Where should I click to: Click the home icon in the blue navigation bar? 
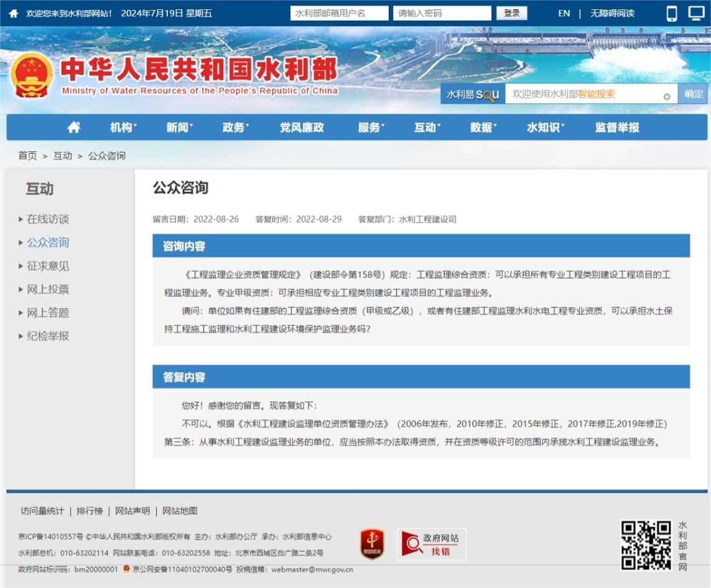click(74, 128)
